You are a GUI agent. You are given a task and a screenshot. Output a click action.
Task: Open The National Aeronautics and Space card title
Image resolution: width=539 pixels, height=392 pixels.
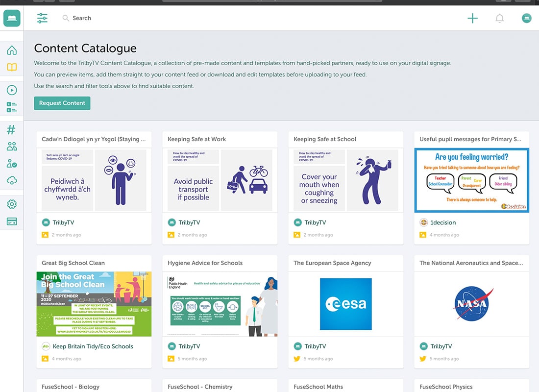[x=471, y=263]
